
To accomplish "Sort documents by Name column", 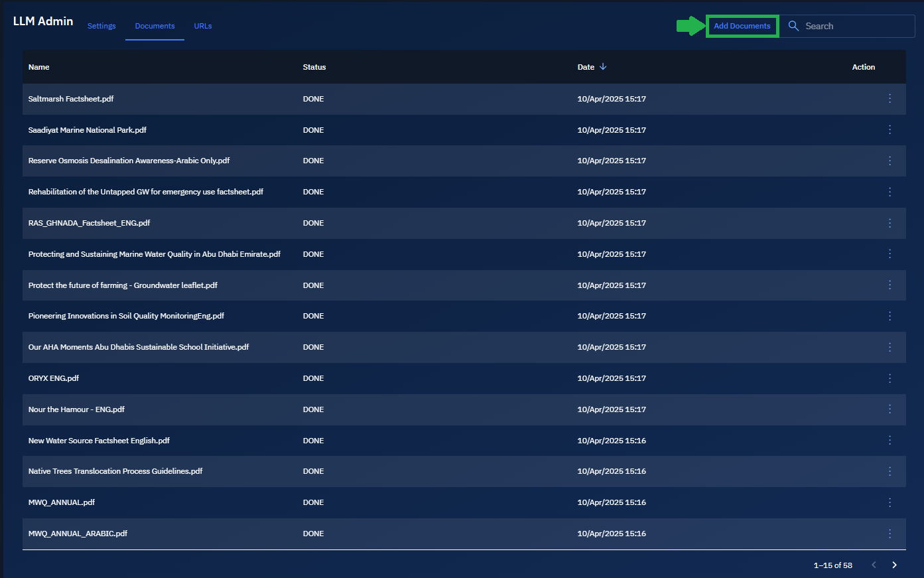I will click(39, 67).
